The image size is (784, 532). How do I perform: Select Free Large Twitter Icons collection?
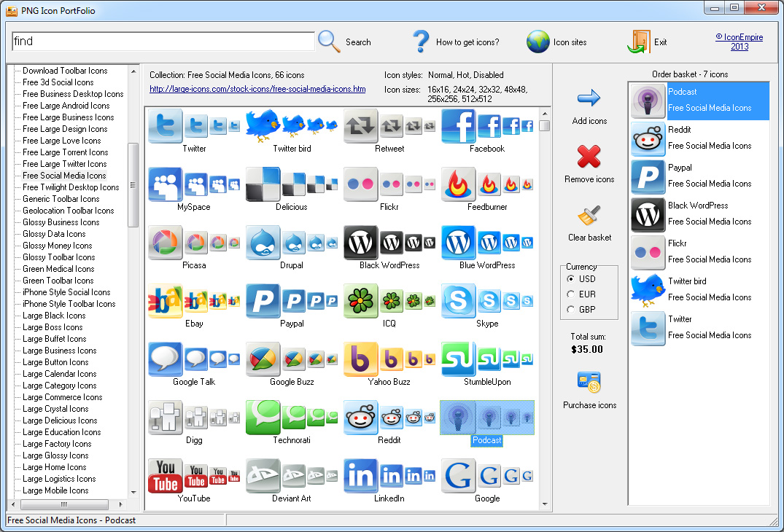(x=65, y=164)
